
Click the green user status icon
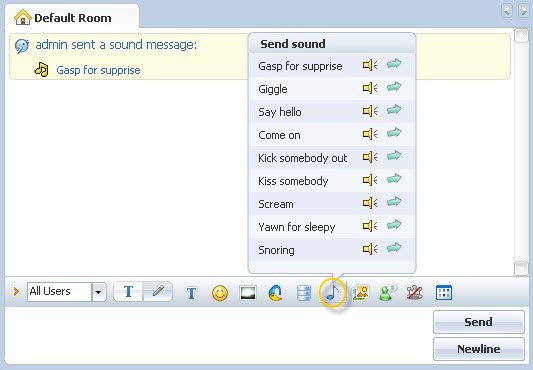[388, 292]
